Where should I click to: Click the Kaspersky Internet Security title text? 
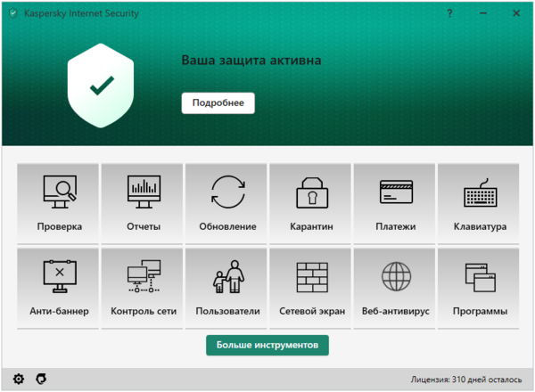pyautogui.click(x=81, y=13)
